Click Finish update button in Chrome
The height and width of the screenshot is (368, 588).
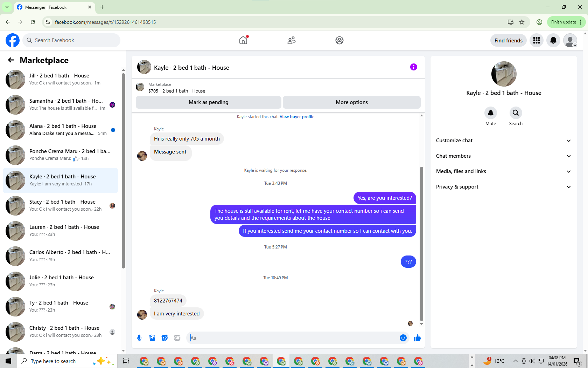click(566, 22)
